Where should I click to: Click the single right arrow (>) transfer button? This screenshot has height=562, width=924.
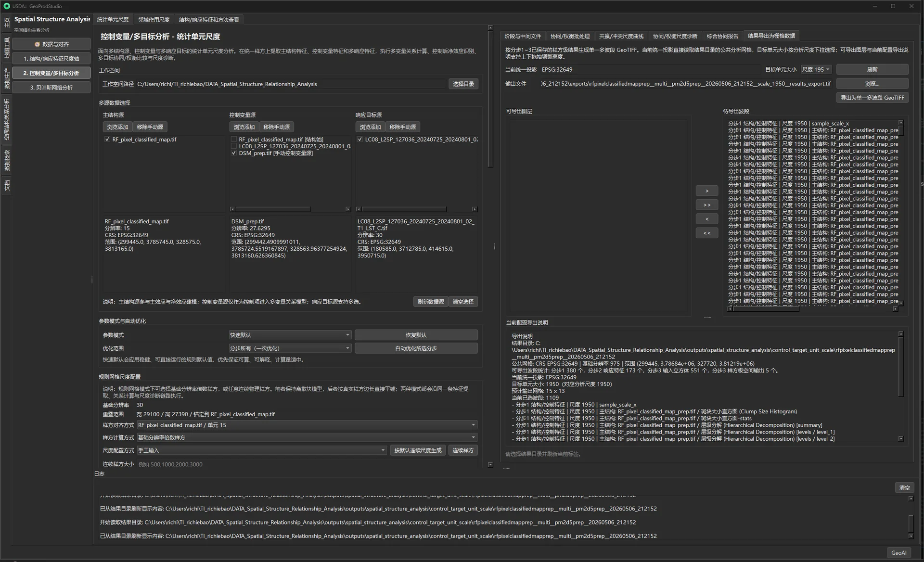(x=706, y=191)
